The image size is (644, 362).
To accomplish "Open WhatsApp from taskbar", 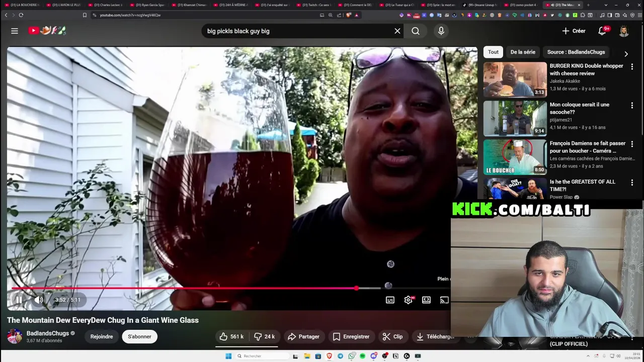I will [x=351, y=356].
